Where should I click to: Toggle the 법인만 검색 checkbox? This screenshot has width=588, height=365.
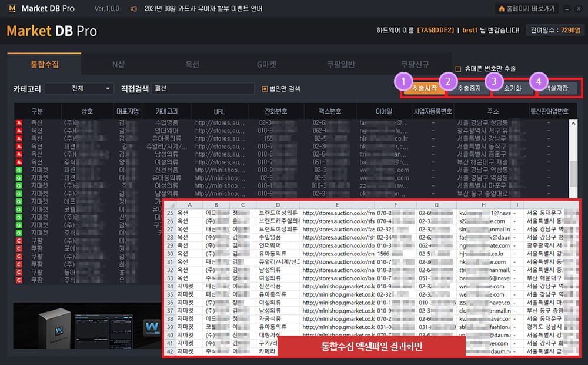point(265,89)
